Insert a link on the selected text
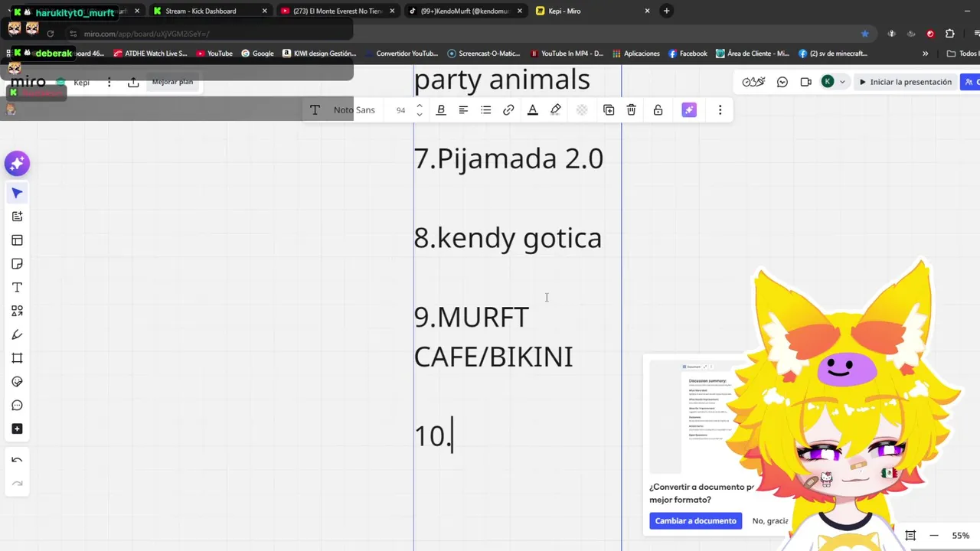The height and width of the screenshot is (551, 980). tap(508, 110)
